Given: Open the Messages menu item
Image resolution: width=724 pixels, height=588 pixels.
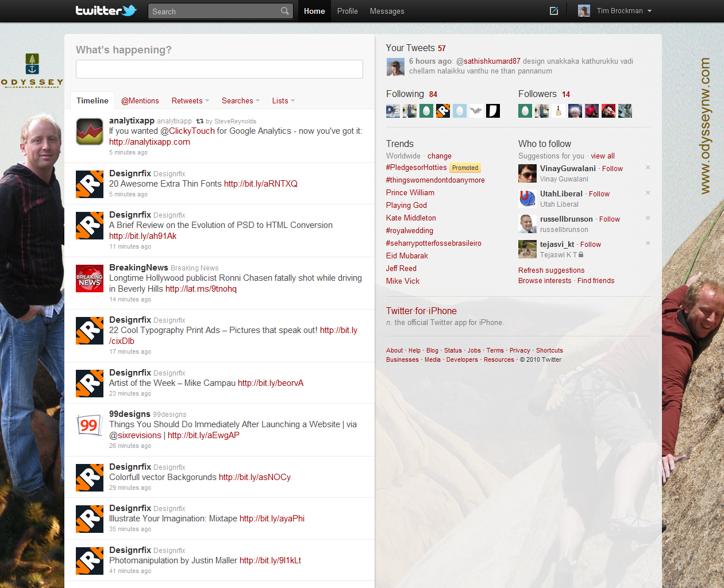Looking at the screenshot, I should tap(387, 11).
